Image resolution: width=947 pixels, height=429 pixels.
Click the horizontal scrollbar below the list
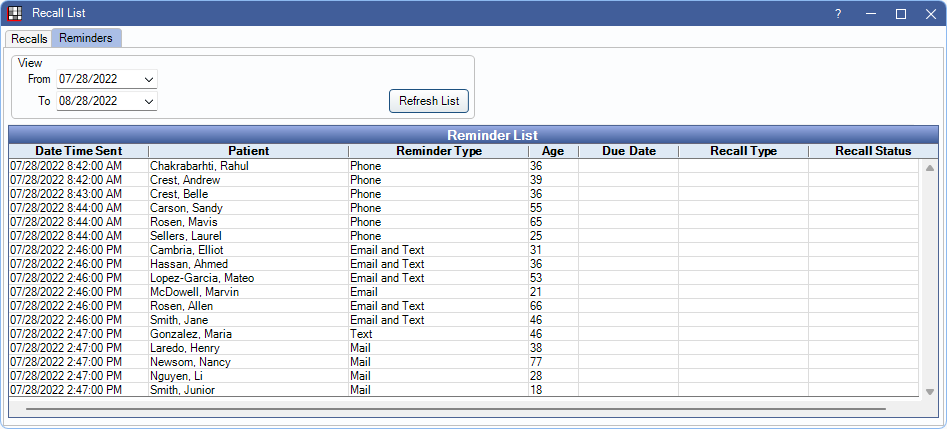tap(455, 408)
